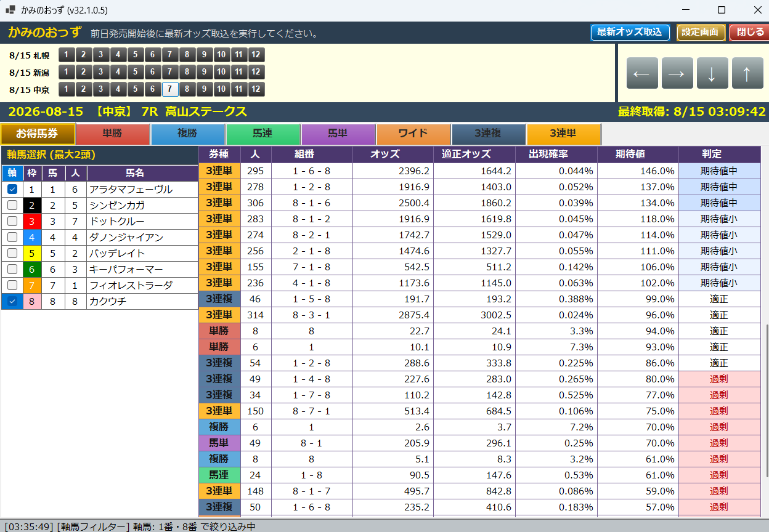Viewport: 769px width, 532px height.
Task: Go to the 3連単 tab
Action: click(x=564, y=134)
